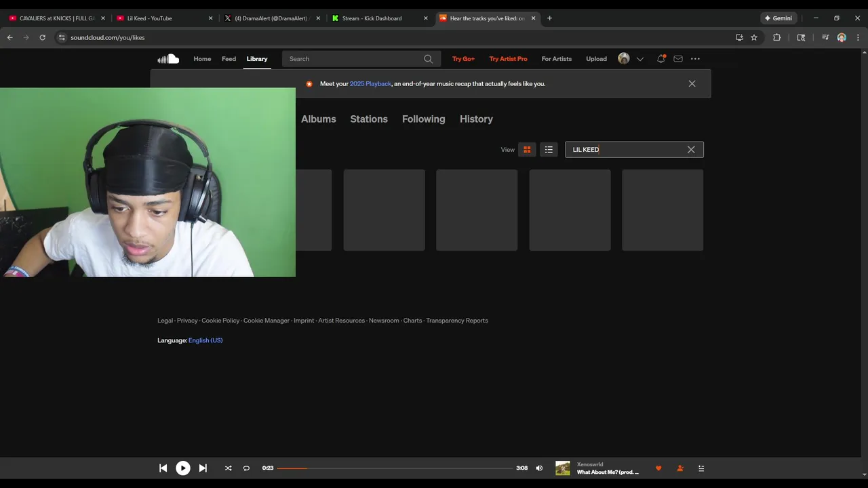Open a new browser tab
The width and height of the screenshot is (868, 488).
click(x=549, y=18)
